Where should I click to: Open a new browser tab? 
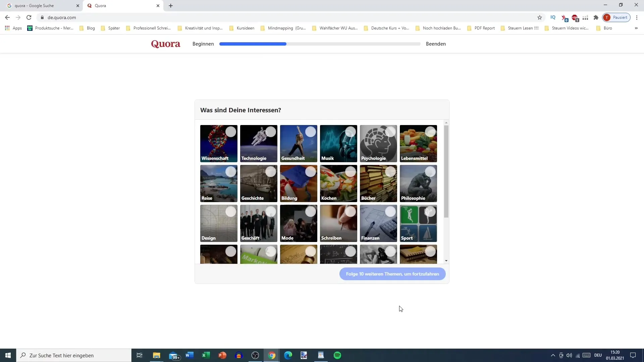(x=171, y=6)
